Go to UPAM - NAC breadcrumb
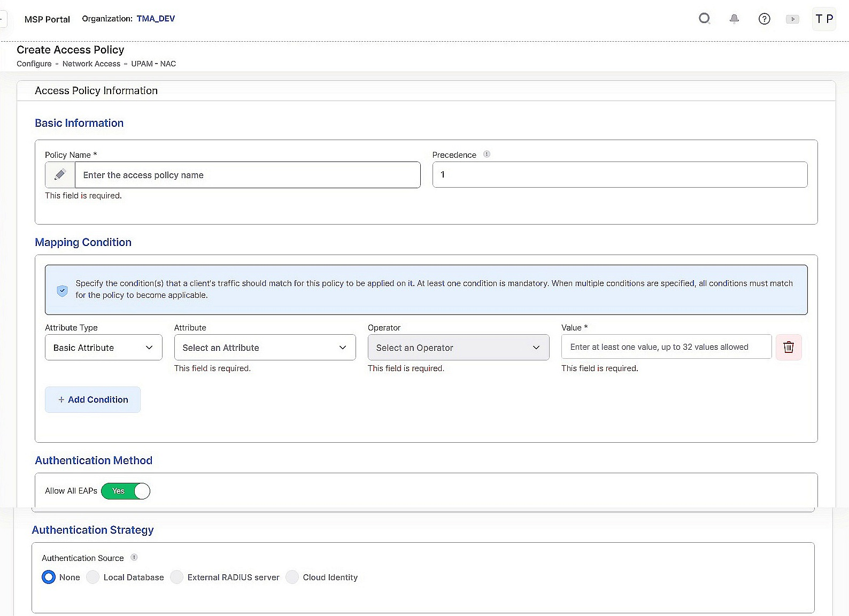 (153, 64)
